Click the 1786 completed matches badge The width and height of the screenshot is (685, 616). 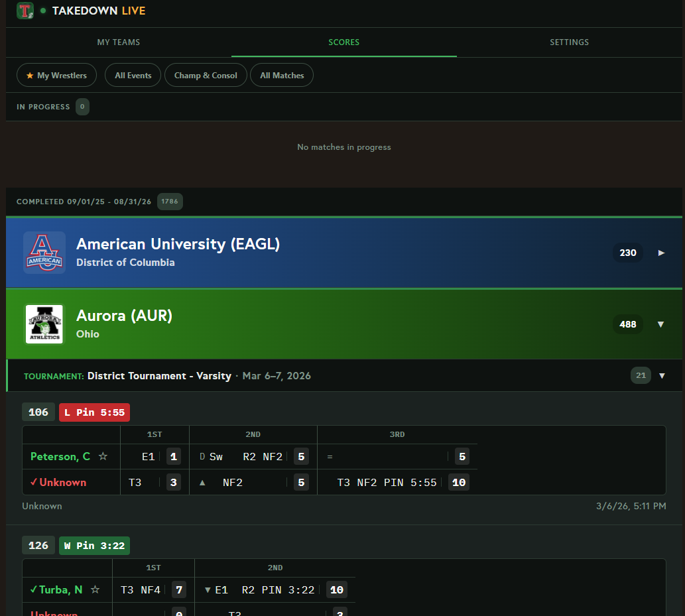pyautogui.click(x=170, y=202)
